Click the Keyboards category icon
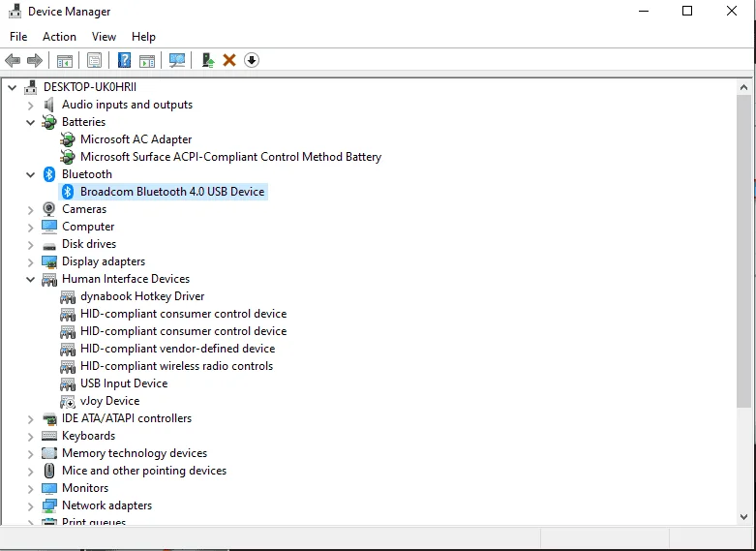 pos(49,436)
